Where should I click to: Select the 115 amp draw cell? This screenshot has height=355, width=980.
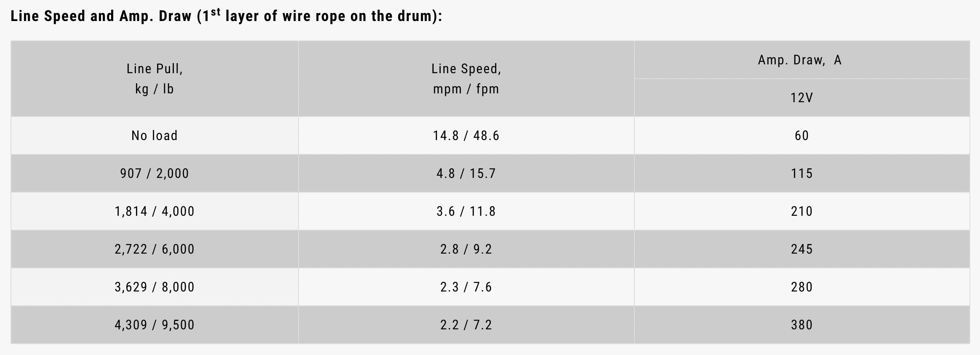(x=802, y=173)
